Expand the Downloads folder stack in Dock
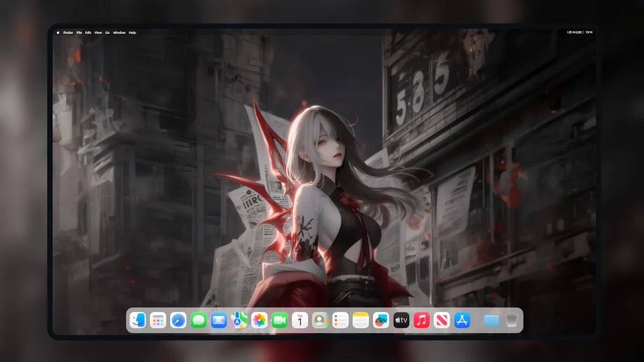644x362 pixels. [491, 320]
